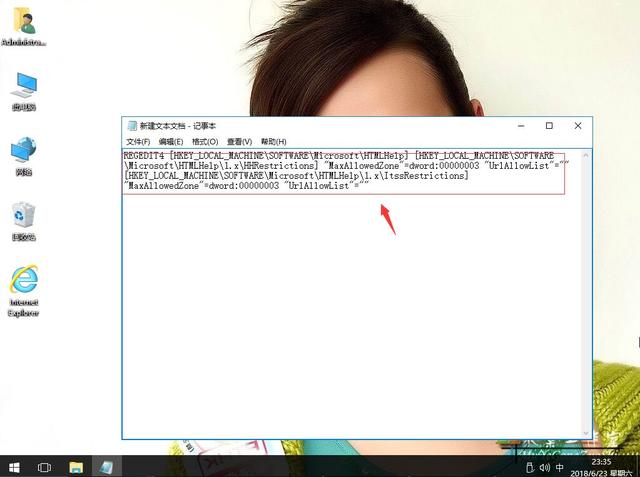Open the clock and date flyout

tap(601, 468)
